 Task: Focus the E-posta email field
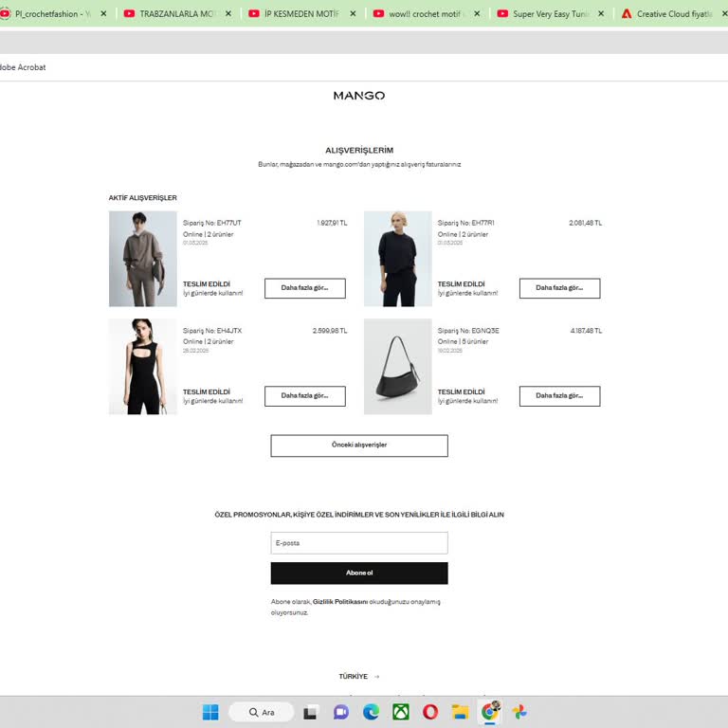(359, 543)
